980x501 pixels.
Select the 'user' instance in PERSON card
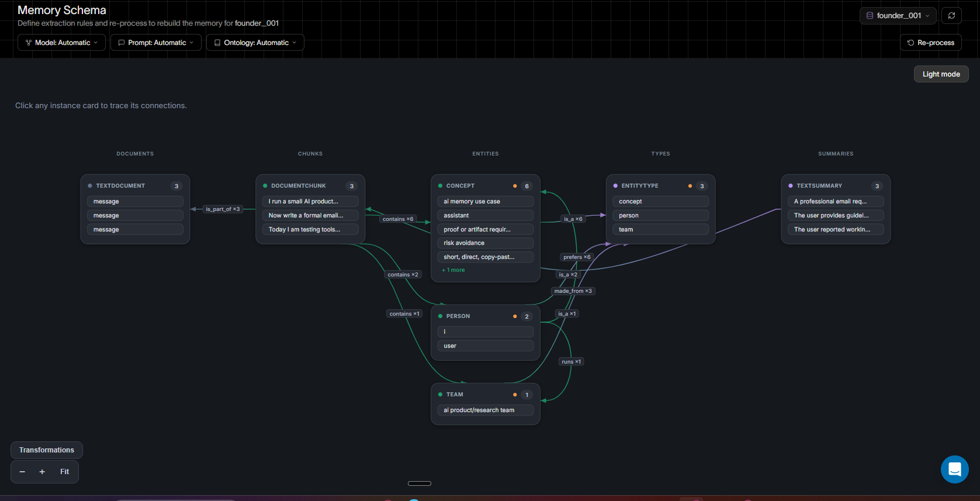486,346
